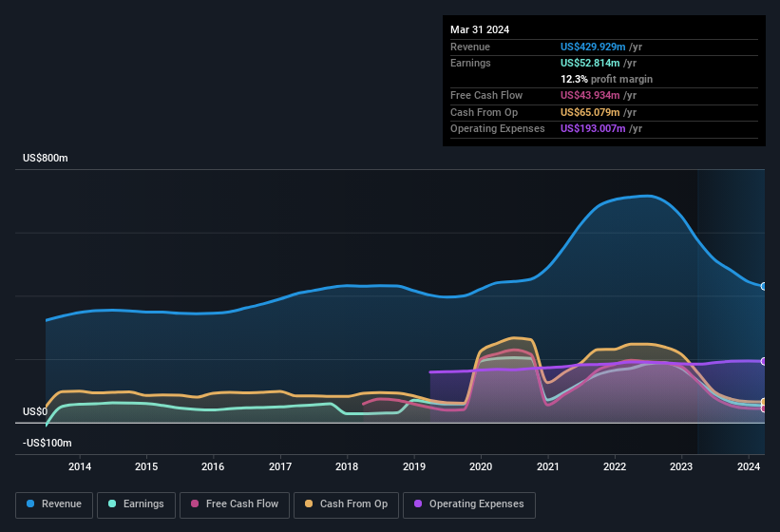Select the 2014 label on the x-axis
Screen dimensions: 780x532
pyautogui.click(x=80, y=466)
